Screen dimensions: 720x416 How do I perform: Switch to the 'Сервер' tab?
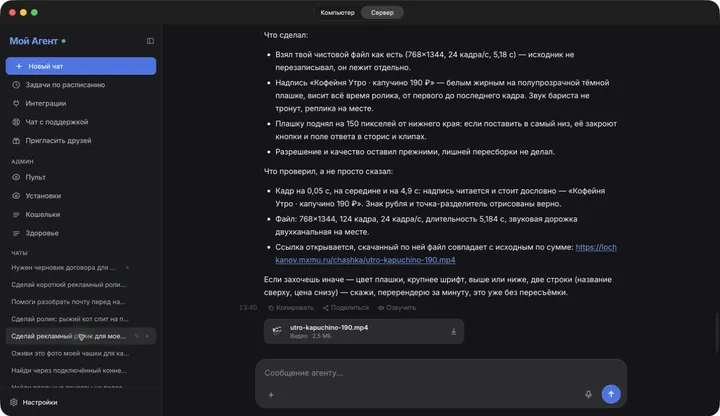pos(382,12)
